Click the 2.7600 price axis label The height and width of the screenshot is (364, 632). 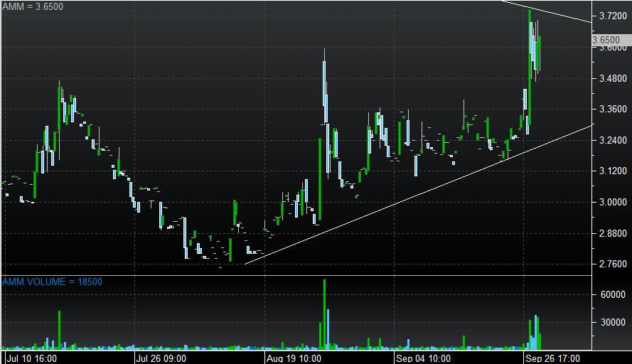click(611, 264)
